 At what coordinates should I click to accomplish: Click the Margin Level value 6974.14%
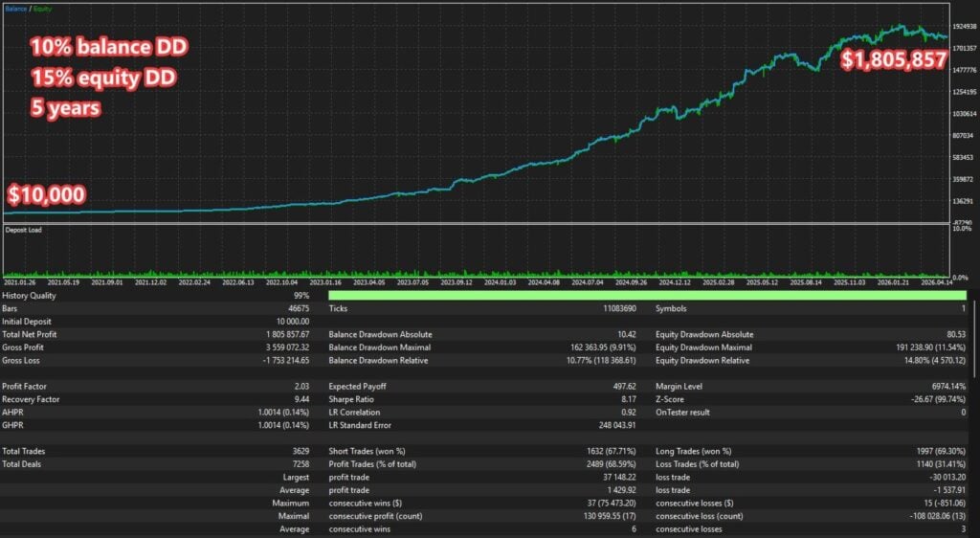coord(948,387)
